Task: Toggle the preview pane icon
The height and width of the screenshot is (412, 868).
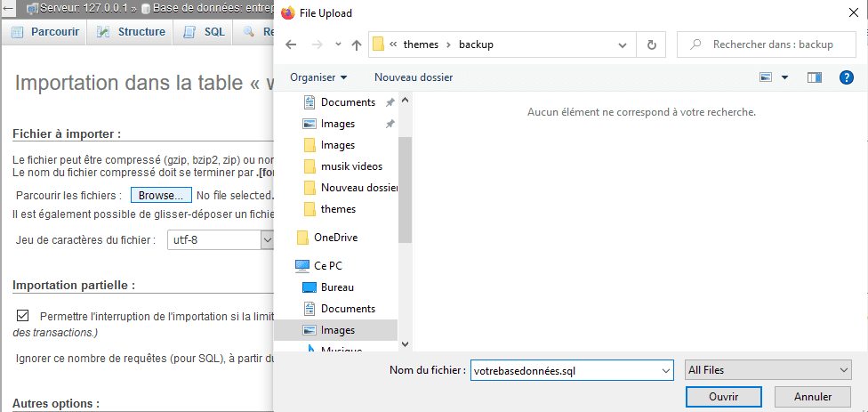Action: [x=815, y=77]
